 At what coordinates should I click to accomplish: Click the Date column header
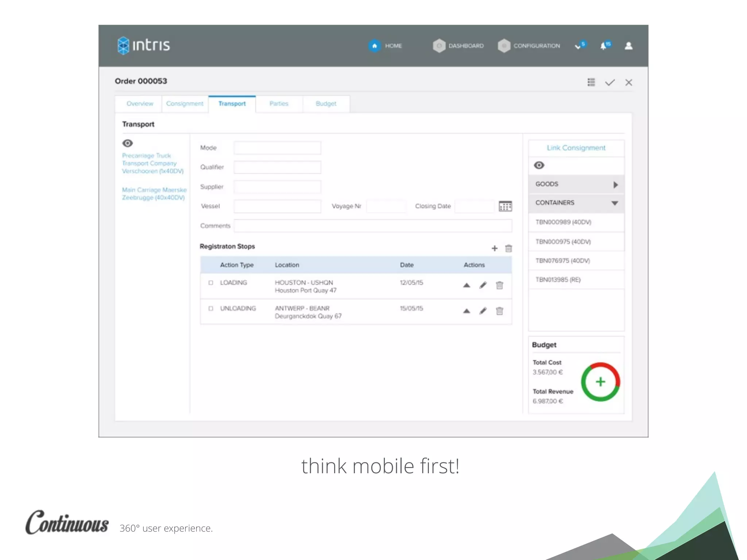[407, 265]
